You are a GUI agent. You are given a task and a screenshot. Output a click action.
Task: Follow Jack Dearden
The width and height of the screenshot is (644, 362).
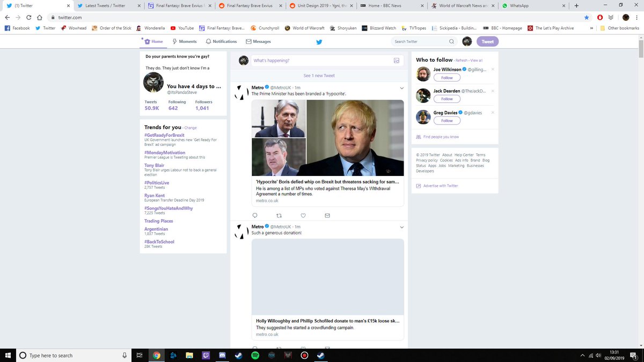click(x=447, y=99)
